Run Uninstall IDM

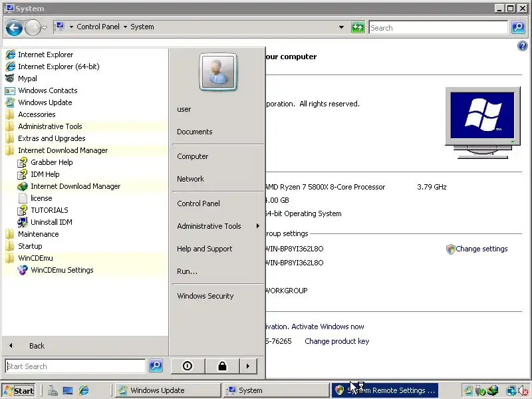(x=51, y=222)
